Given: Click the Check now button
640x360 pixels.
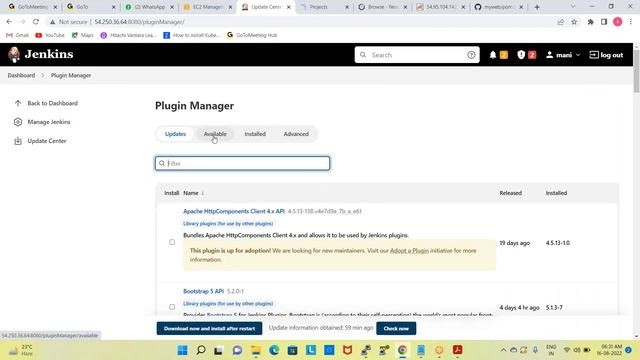Looking at the screenshot, I should coord(396,328).
